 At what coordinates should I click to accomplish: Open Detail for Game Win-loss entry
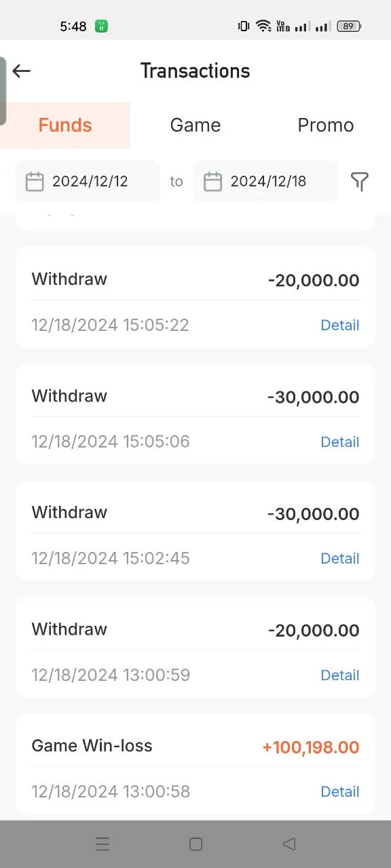point(339,791)
